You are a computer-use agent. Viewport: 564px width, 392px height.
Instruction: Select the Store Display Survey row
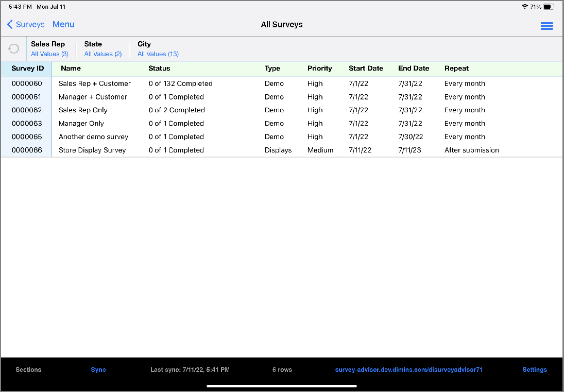(x=92, y=150)
